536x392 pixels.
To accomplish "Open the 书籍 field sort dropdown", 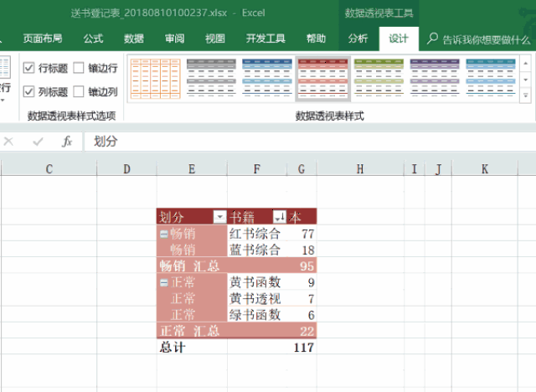I will pos(279,217).
